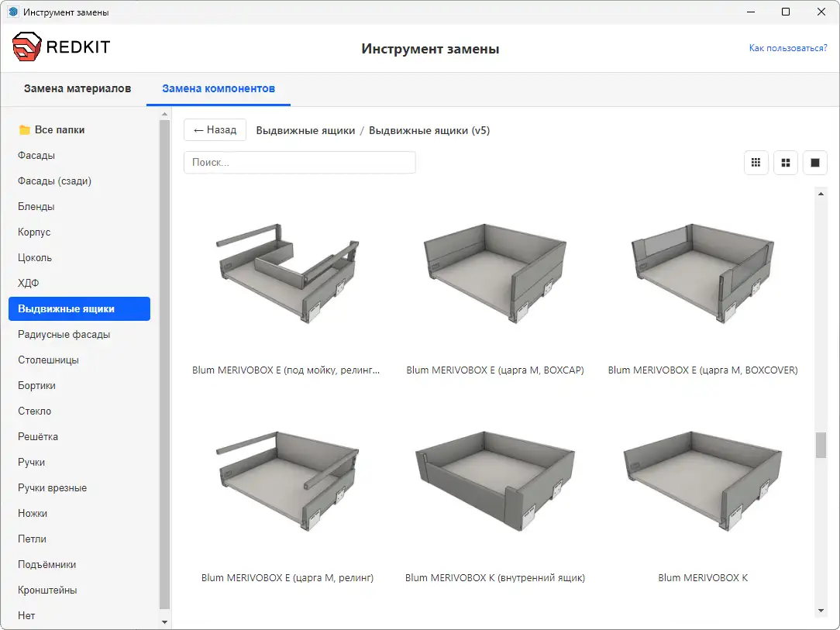Open the Петли folder

point(79,539)
